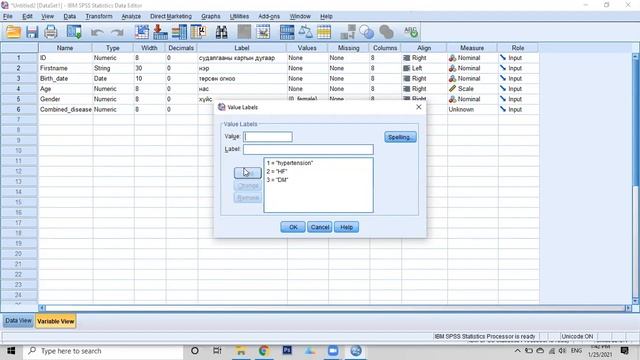The image size is (640, 360).
Task: Click the Redo arrow icon
Action: pyautogui.click(x=117, y=32)
